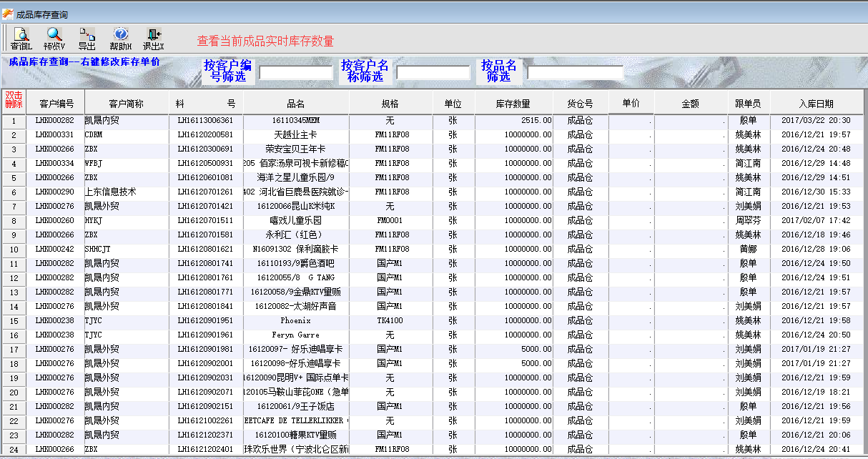Click customer code LHK000290 cell
This screenshot has width=868, height=459.
56,192
